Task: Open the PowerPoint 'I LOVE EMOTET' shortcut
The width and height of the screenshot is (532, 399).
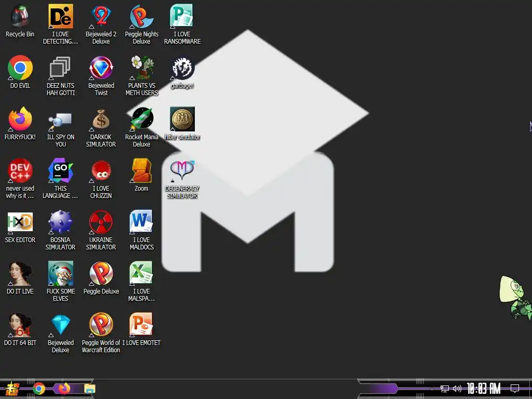Action: click(141, 325)
